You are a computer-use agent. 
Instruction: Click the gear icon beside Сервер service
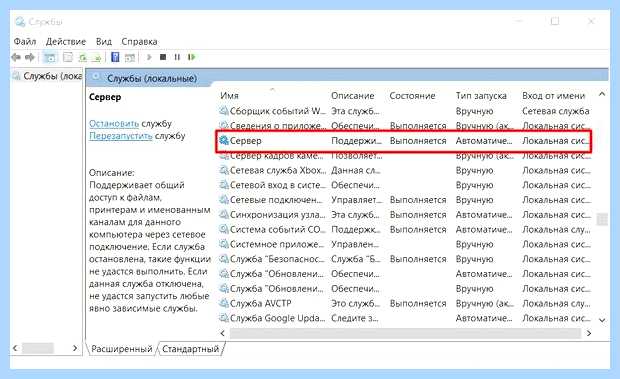[224, 140]
